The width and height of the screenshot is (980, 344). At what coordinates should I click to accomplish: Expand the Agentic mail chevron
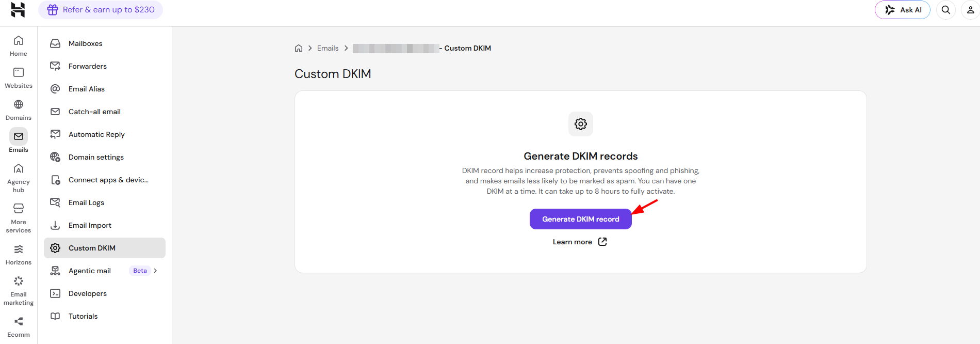(155, 271)
